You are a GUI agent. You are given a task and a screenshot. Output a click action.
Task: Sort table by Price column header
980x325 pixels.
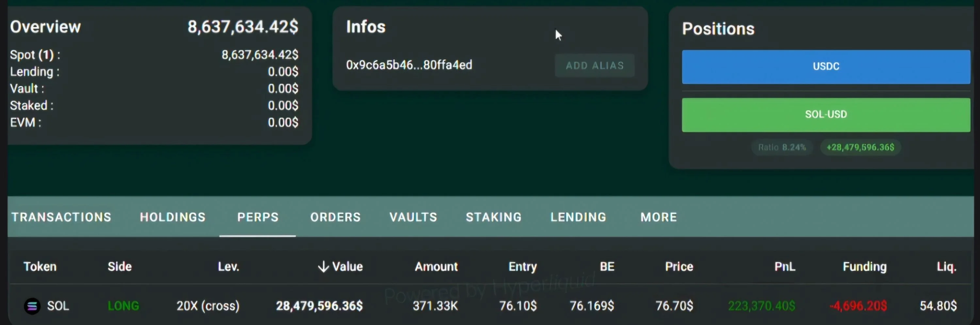point(679,267)
